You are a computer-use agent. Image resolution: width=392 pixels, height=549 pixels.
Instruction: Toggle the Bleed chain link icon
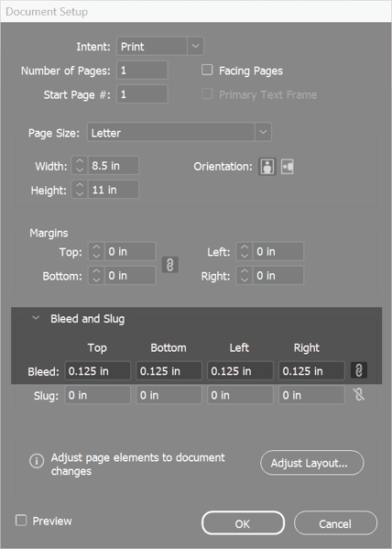(x=359, y=370)
